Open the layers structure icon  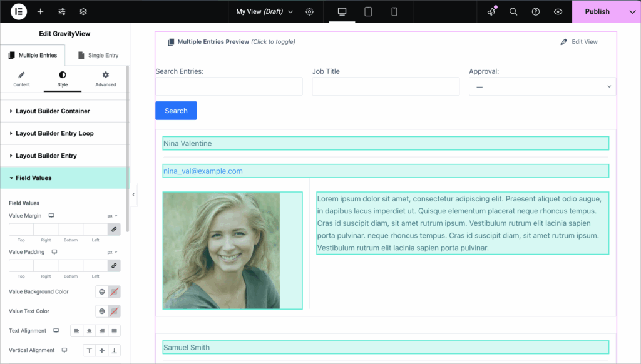pyautogui.click(x=83, y=11)
